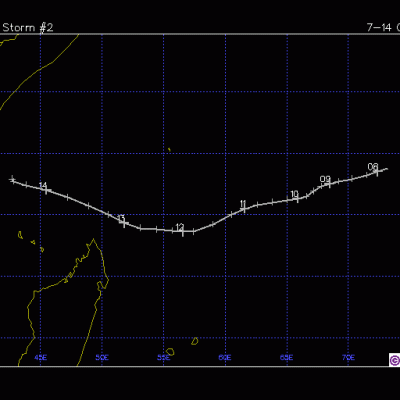The width and height of the screenshot is (400, 400).
Task: Select the 50E longitude label
Action: [x=102, y=358]
